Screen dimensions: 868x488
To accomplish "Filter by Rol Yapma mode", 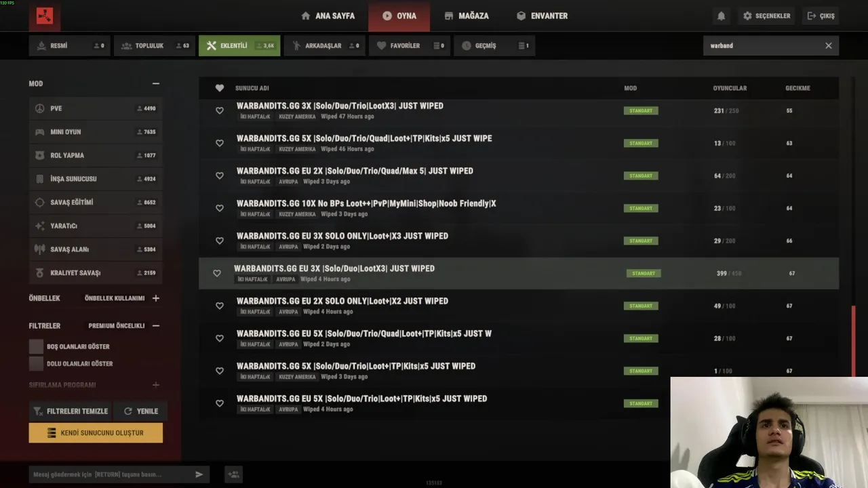I will pyautogui.click(x=96, y=155).
